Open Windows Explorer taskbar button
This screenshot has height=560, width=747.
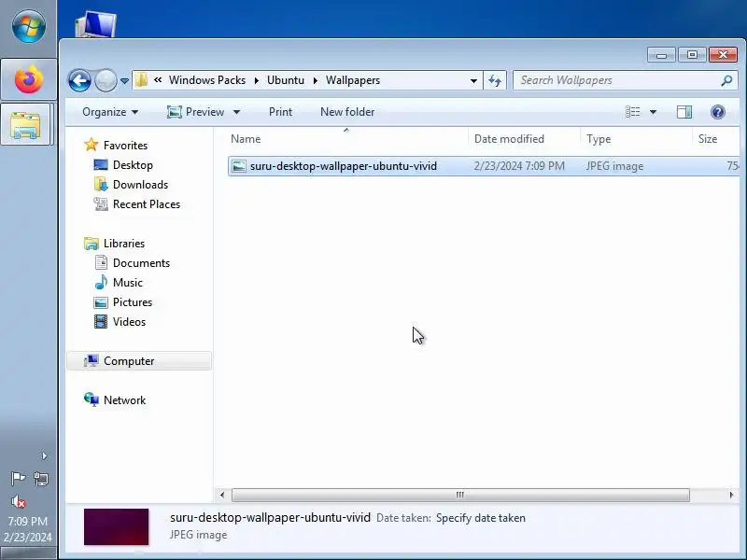(x=26, y=125)
